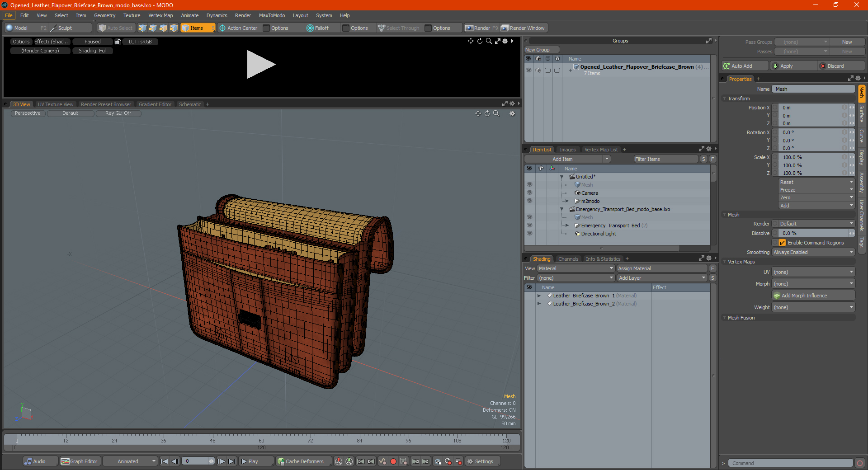The width and height of the screenshot is (868, 470).
Task: Select Vertices selection mode icon
Action: coord(142,28)
